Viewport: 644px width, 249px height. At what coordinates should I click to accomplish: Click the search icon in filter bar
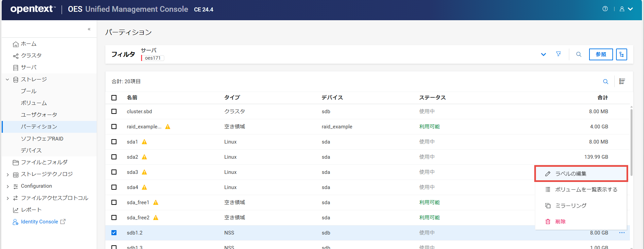579,54
